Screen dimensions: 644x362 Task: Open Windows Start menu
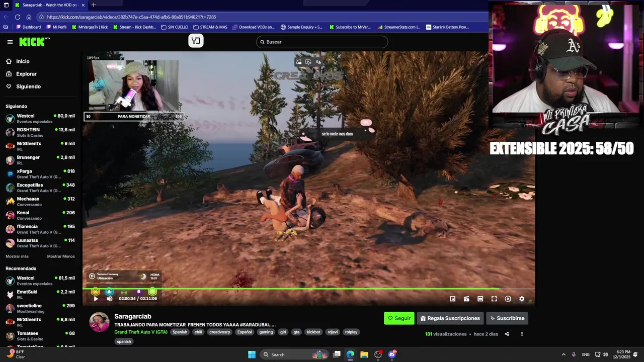click(x=252, y=354)
